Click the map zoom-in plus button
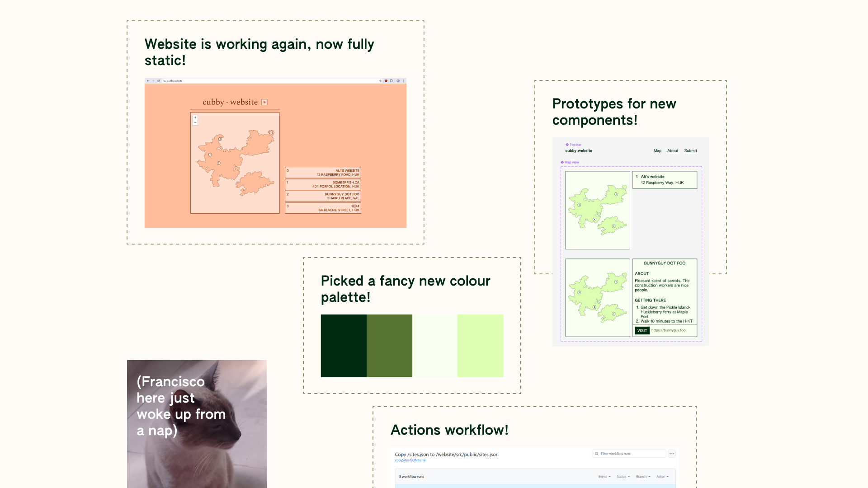The width and height of the screenshot is (868, 488). point(195,117)
